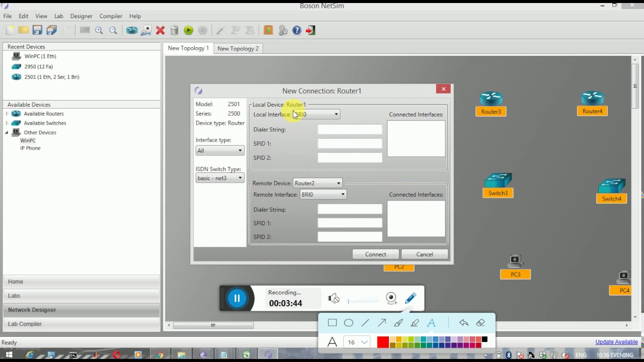Switch to the New Topology 2 tab
644x362 pixels.
click(x=238, y=48)
